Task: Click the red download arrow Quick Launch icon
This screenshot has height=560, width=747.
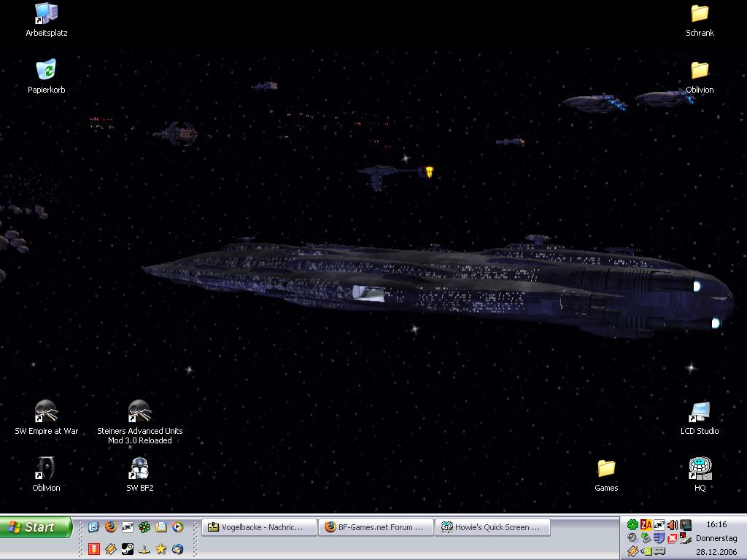Action: coord(94,549)
